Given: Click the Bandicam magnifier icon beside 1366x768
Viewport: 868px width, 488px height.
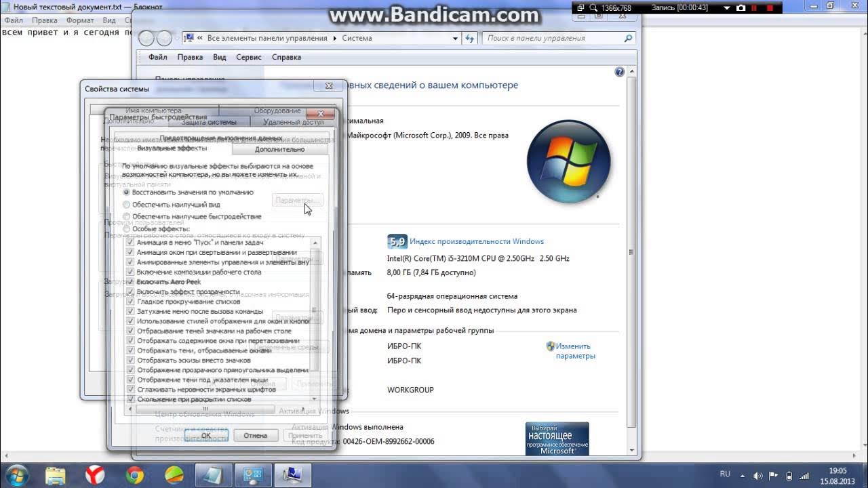Looking at the screenshot, I should pos(595,8).
